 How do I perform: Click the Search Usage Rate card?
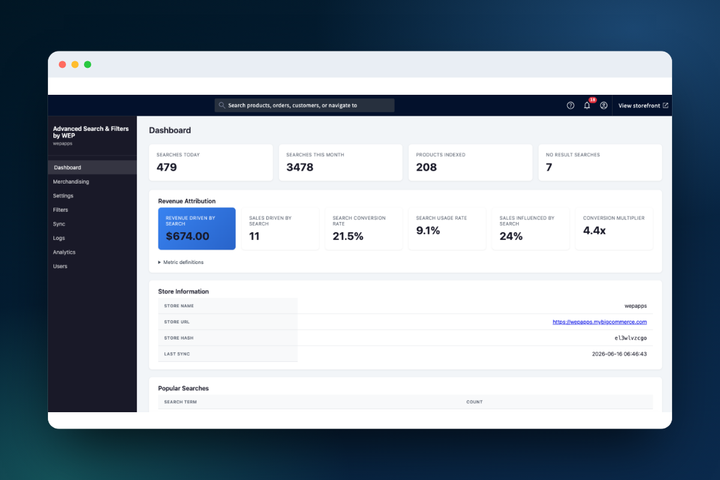click(x=447, y=229)
